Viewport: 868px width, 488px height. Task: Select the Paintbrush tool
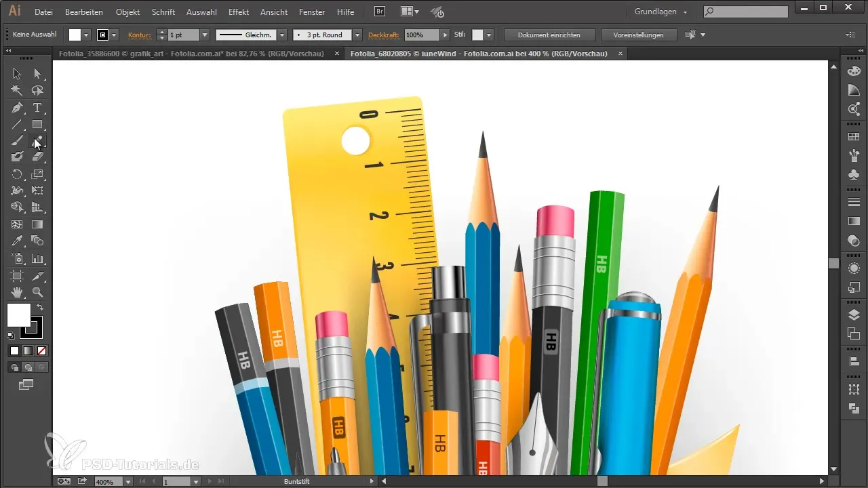tap(17, 140)
